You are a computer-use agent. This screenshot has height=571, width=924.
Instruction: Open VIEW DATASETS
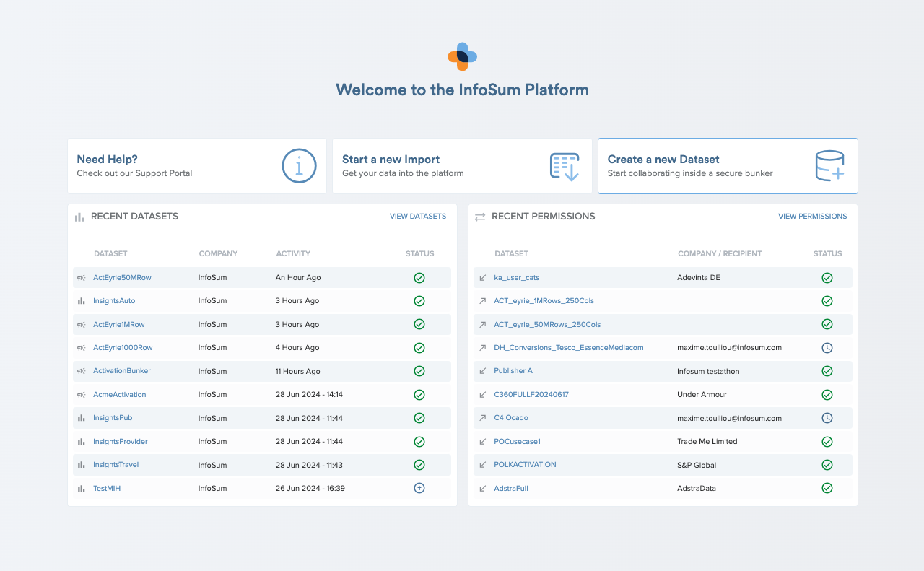[x=417, y=216]
